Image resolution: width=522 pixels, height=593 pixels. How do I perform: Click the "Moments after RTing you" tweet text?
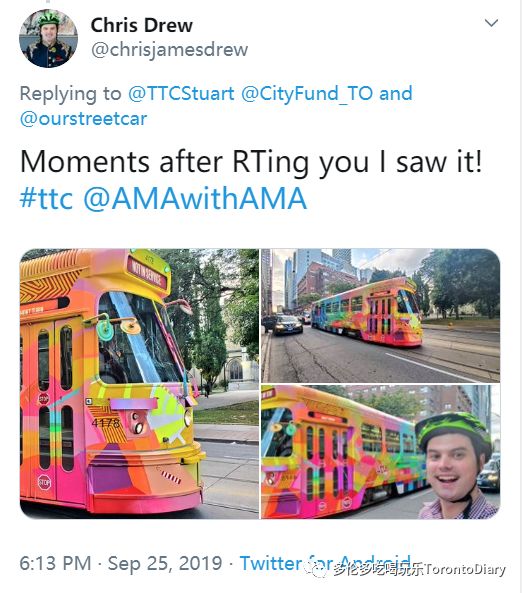[251, 162]
